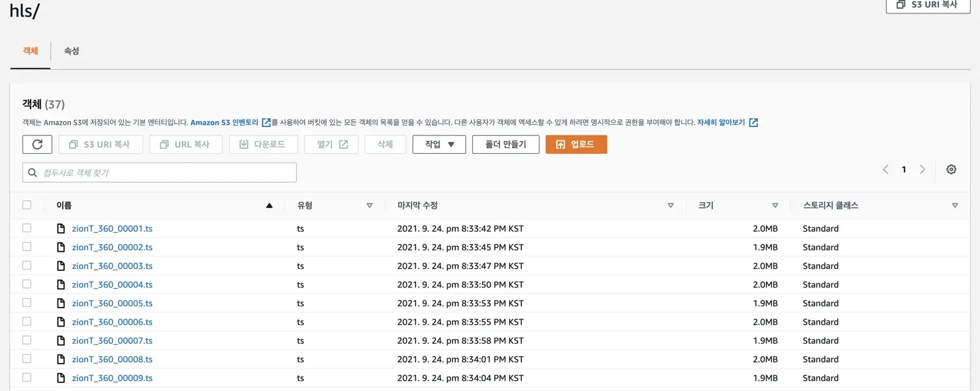
Task: Click the 열기 button
Action: 331,145
